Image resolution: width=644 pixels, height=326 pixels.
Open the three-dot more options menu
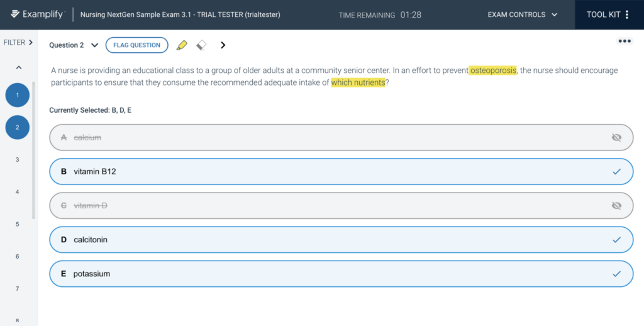tap(624, 42)
